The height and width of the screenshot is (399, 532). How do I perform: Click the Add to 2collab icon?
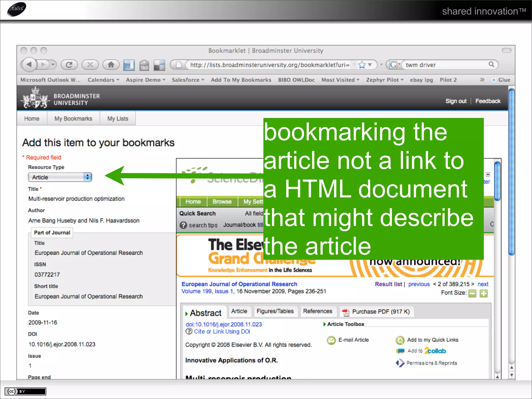click(400, 351)
